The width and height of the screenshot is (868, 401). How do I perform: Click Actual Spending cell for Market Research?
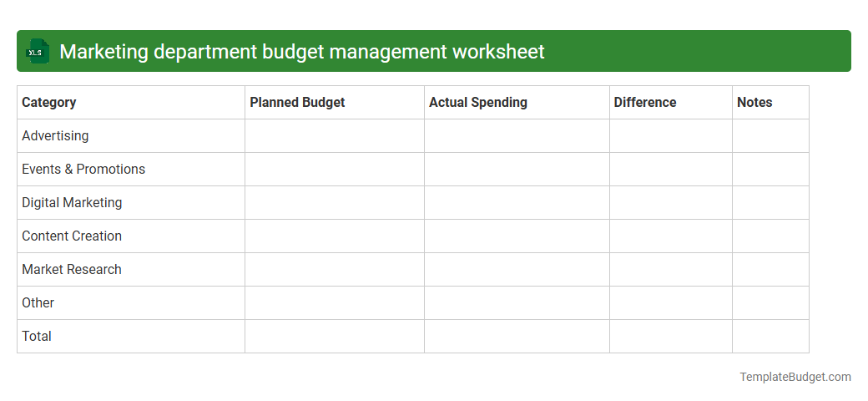coord(517,270)
